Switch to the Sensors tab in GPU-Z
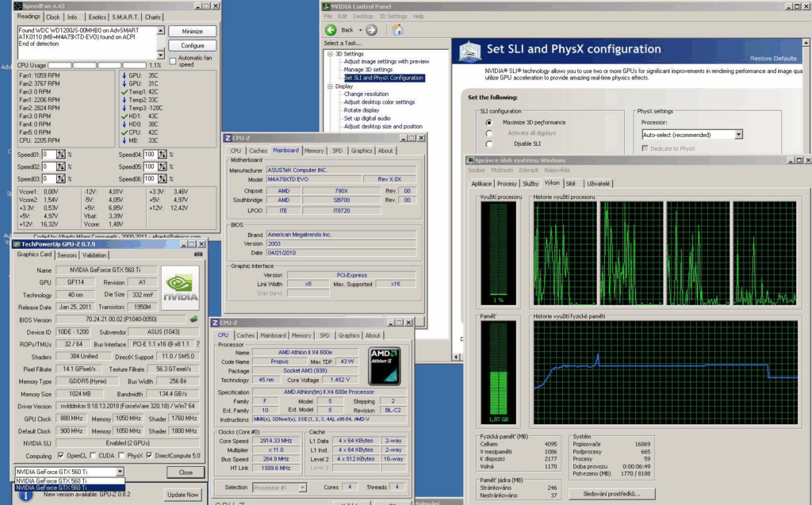The image size is (812, 505). coord(67,254)
